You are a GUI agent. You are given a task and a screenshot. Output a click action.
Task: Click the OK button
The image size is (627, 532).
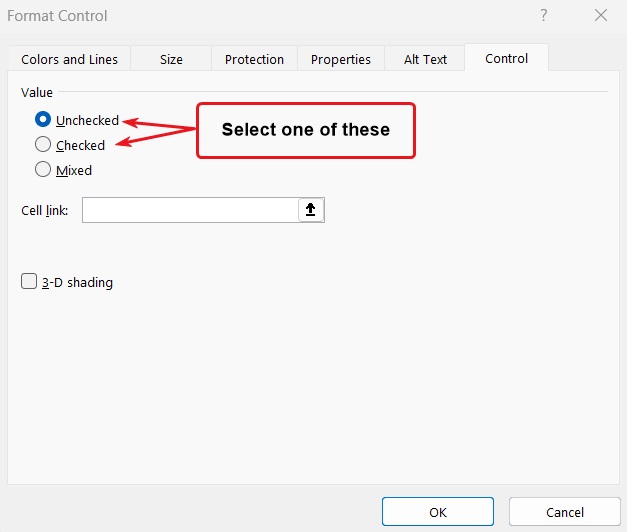(438, 512)
